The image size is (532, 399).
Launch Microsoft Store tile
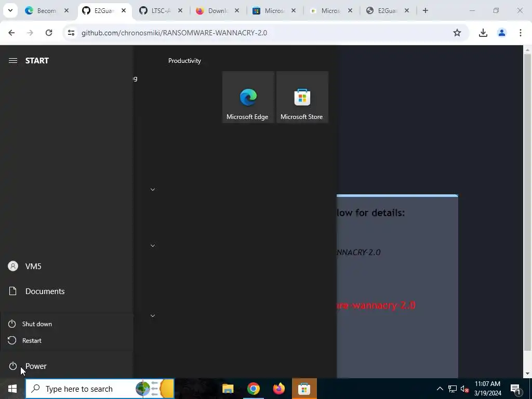302,97
